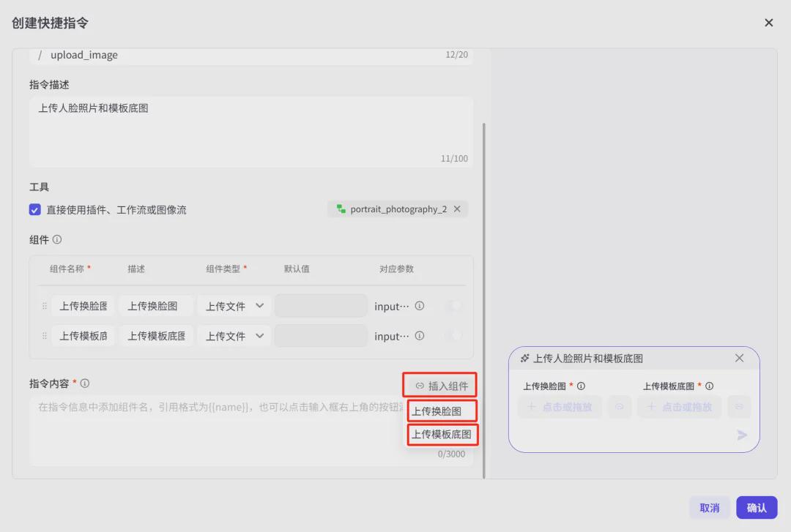
Task: Select 上传模板底图 from the insert component menu
Action: coord(442,435)
